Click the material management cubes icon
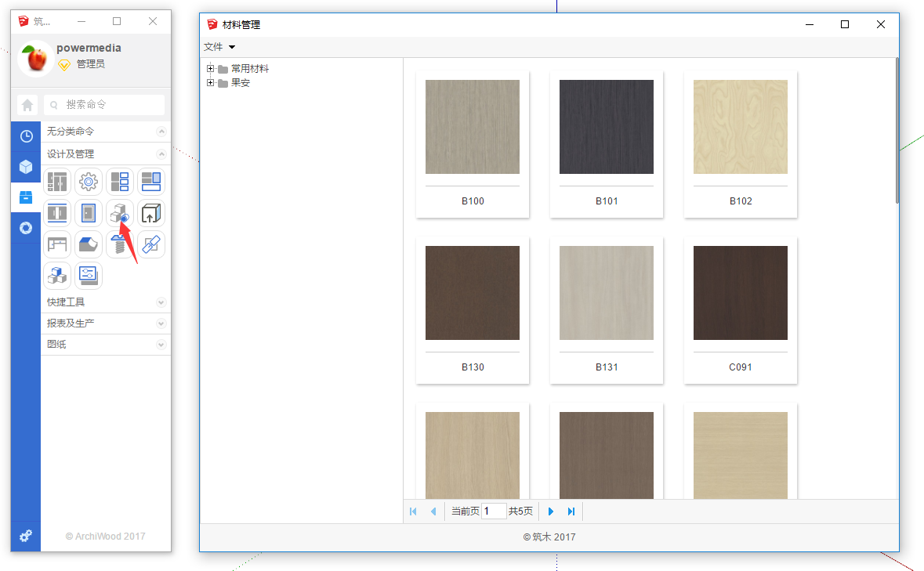This screenshot has width=924, height=571. tap(120, 213)
